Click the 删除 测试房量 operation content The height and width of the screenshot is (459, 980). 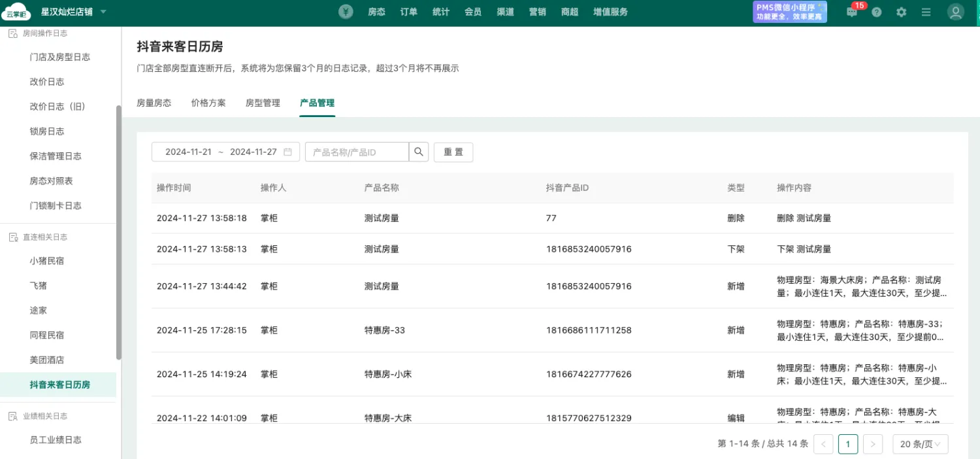pos(804,218)
